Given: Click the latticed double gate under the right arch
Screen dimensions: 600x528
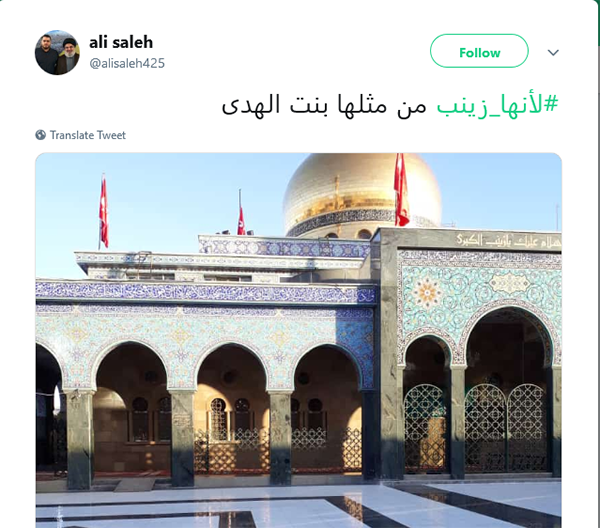Looking at the screenshot, I should click(506, 427).
